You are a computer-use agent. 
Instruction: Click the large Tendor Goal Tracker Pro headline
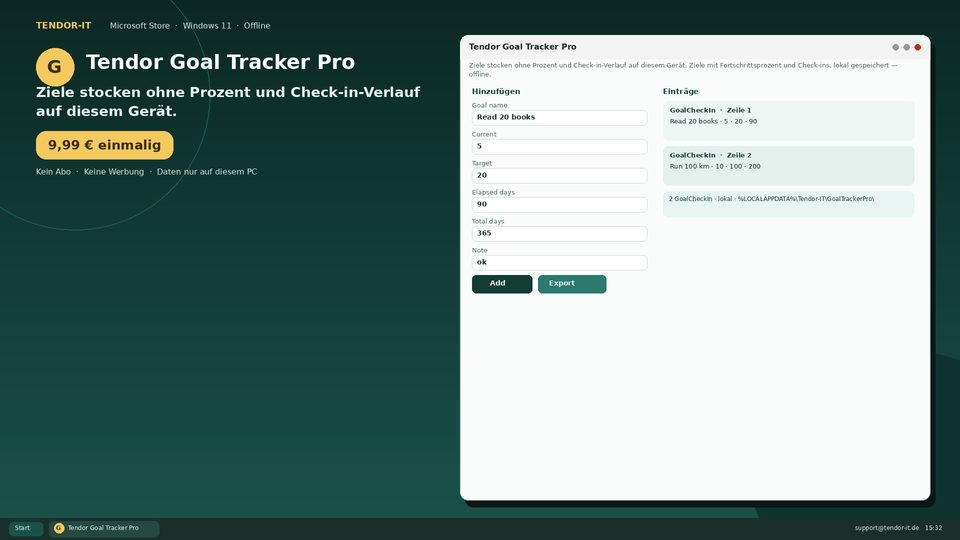(220, 62)
